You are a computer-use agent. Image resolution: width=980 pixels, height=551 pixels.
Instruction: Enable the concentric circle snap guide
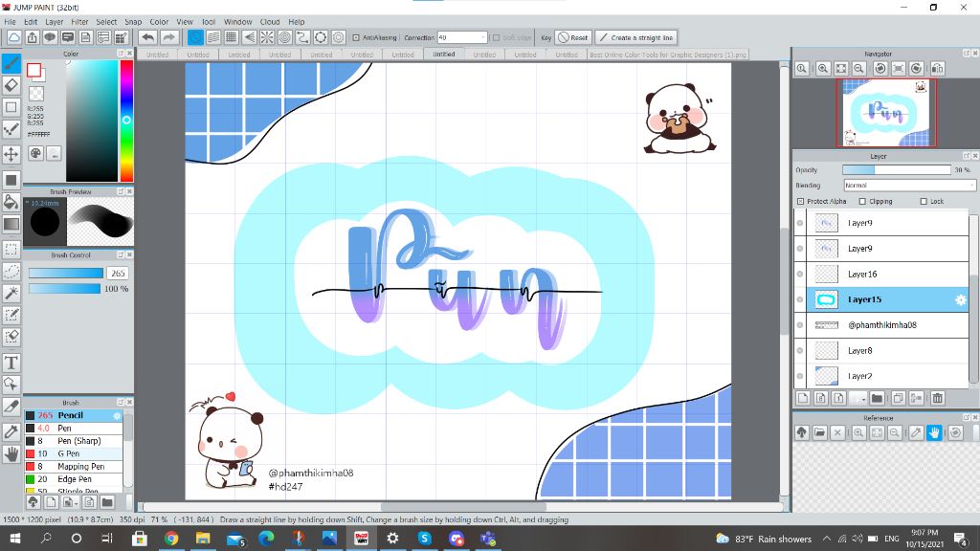285,37
